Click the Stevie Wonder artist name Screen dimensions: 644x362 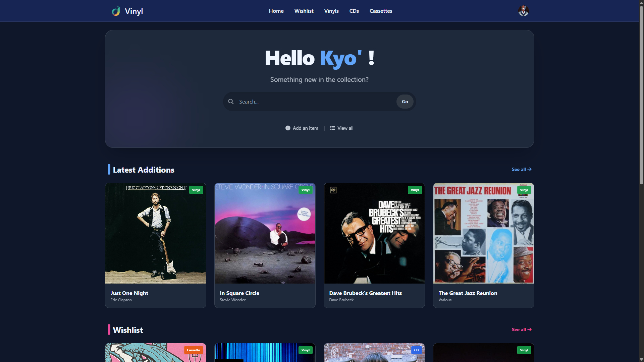[x=233, y=300]
